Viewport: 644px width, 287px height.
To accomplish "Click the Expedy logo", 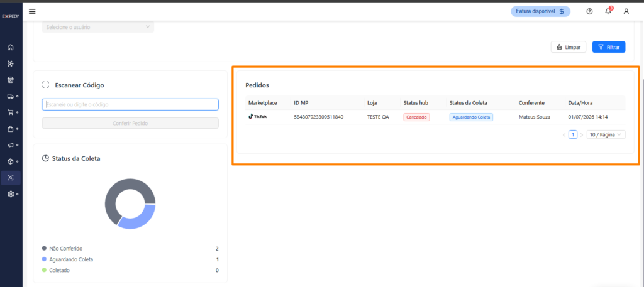I will [11, 16].
